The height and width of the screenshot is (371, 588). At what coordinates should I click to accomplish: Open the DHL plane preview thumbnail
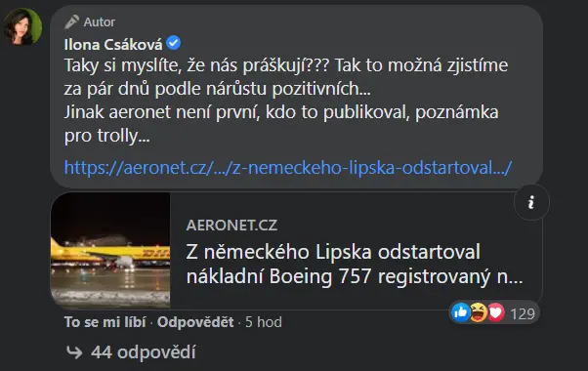tap(110, 251)
